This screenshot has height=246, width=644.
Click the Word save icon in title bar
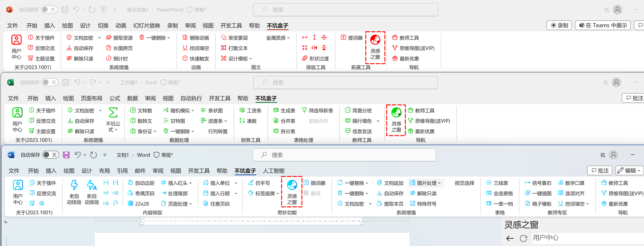(x=66, y=155)
